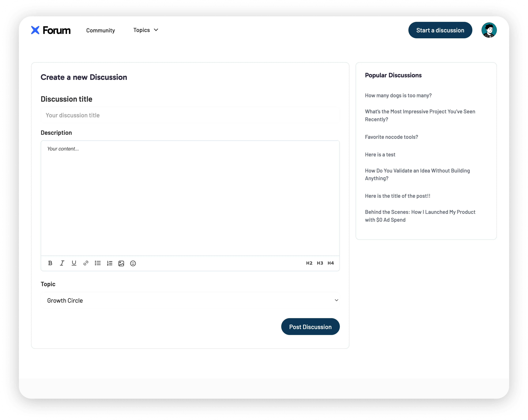Open the emoji picker

tap(133, 263)
